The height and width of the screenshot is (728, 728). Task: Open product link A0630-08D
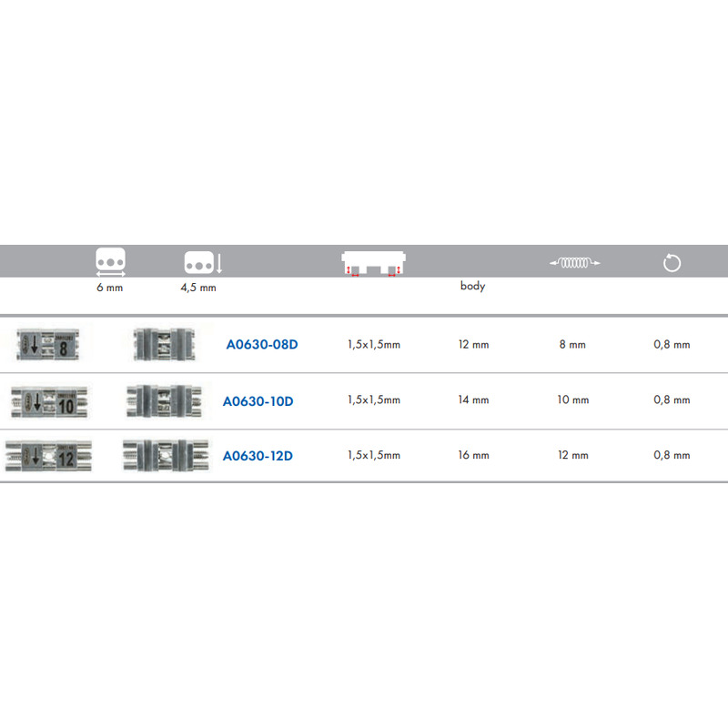(262, 345)
